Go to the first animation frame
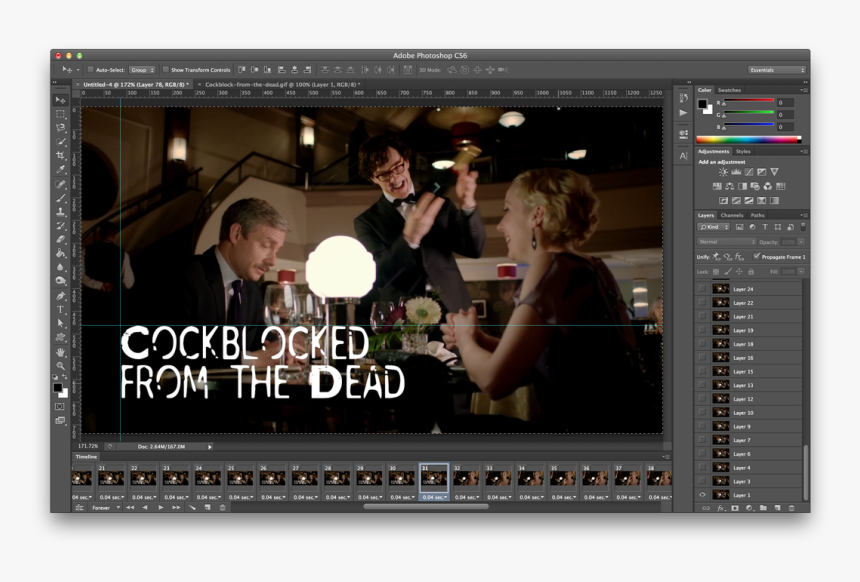 pos(130,507)
